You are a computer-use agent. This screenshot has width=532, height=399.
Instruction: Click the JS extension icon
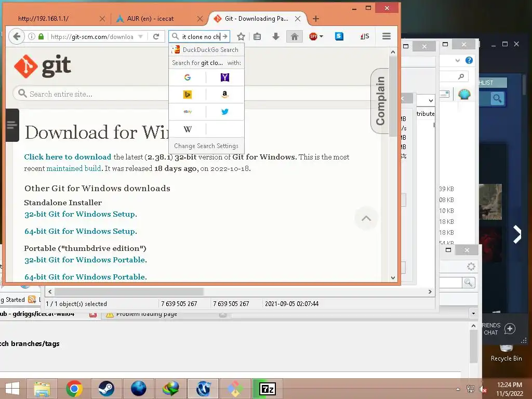tap(365, 36)
